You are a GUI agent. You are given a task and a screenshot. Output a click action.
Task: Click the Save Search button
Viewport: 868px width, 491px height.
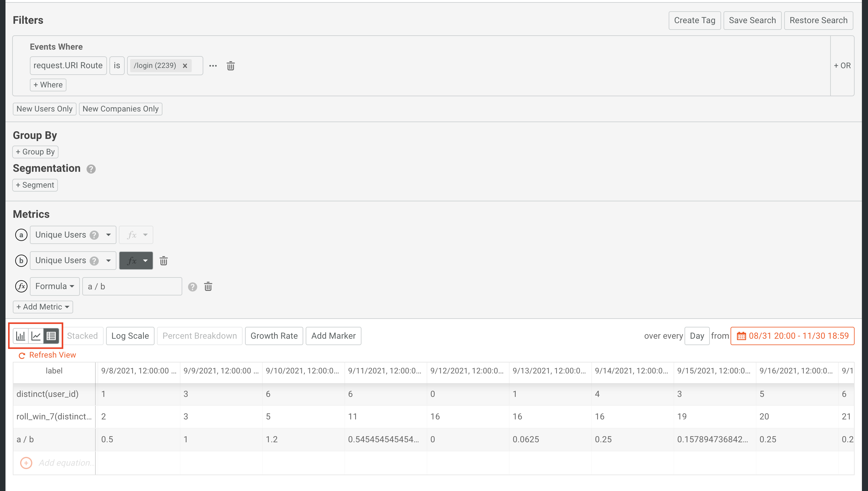coord(752,20)
